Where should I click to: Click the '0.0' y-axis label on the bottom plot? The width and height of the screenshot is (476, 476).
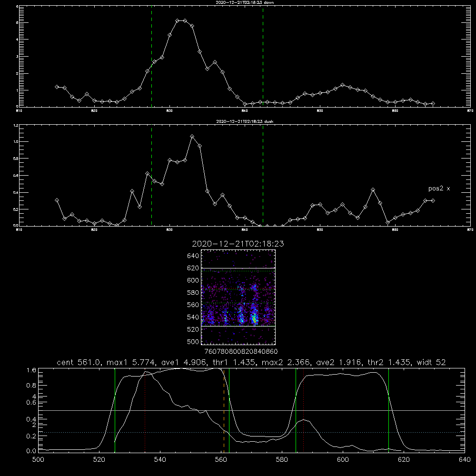click(x=31, y=451)
